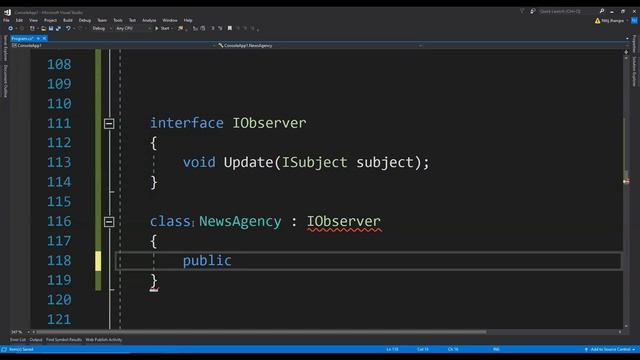Open the Team menu
The image size is (640, 360).
102,20
